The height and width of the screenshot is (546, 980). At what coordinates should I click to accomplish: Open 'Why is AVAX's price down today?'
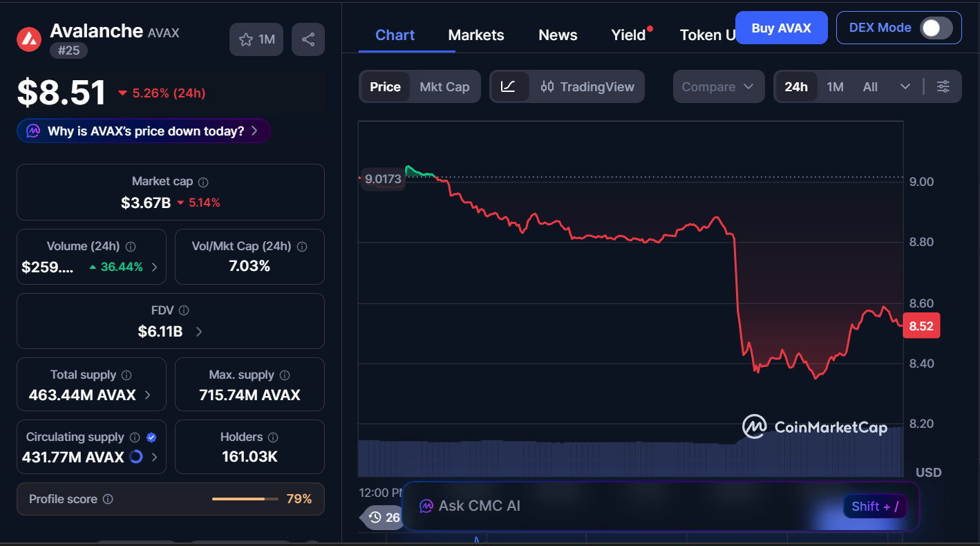tap(142, 131)
